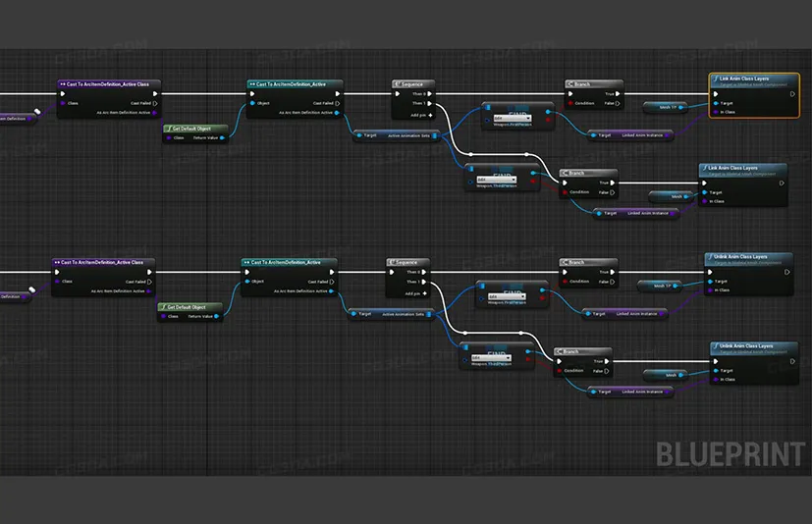Image resolution: width=812 pixels, height=524 pixels.
Task: Click Cast Failed pin on upper teal Cast node
Action: [337, 103]
